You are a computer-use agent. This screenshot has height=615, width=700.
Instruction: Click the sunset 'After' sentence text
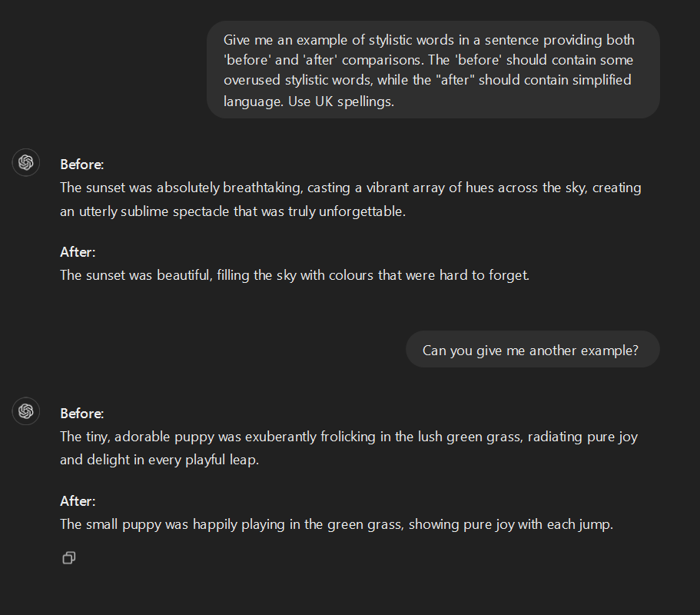pos(294,274)
